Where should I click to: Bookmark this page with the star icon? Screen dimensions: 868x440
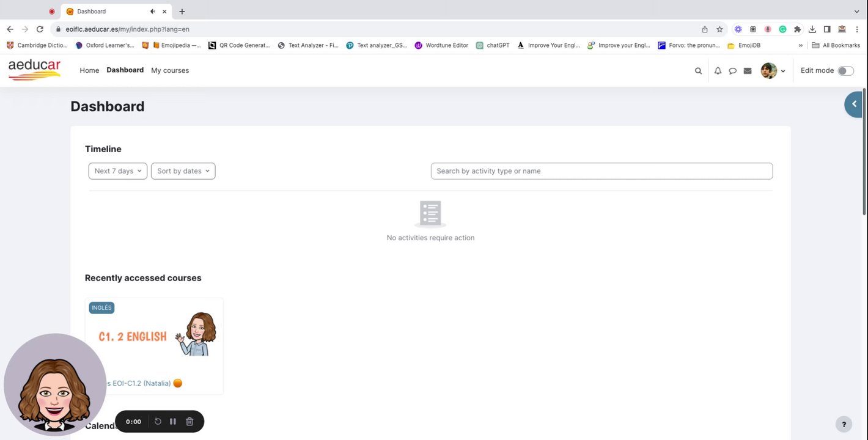pos(719,29)
